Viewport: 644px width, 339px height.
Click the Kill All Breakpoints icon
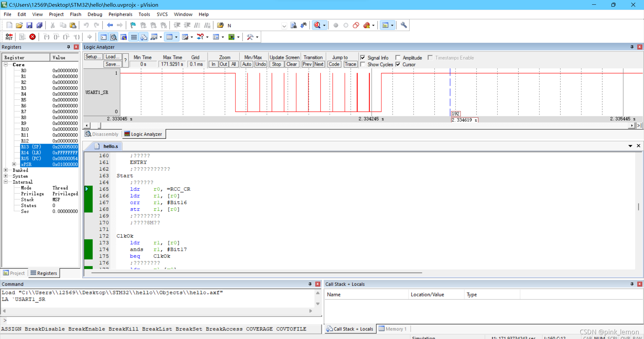tap(367, 25)
